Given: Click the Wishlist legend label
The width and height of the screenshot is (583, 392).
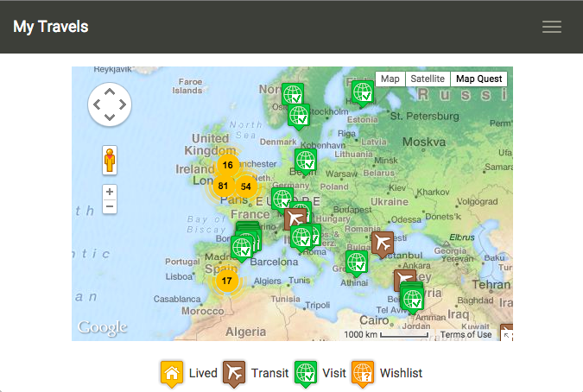Looking at the screenshot, I should tap(401, 373).
